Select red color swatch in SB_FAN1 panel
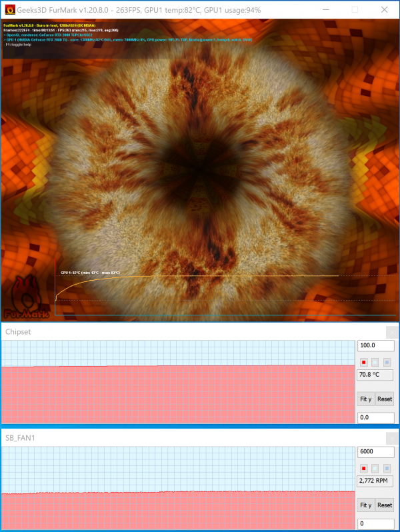400x532 pixels. 364,469
